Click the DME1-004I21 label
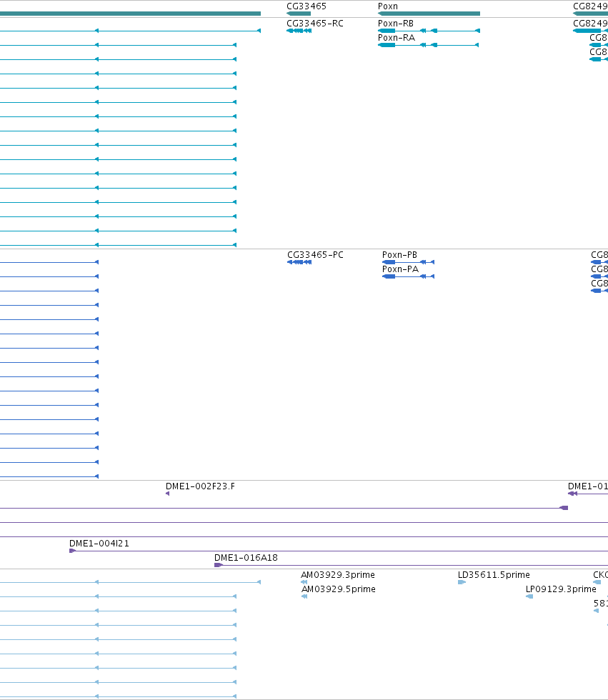 point(99,544)
